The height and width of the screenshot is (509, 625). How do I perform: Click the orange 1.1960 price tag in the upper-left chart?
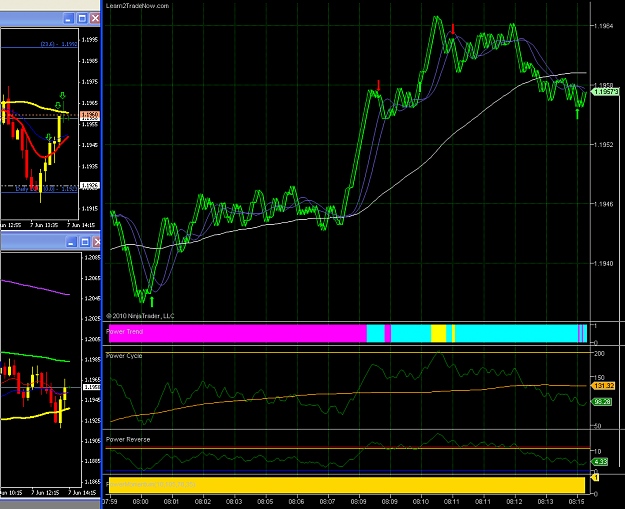[x=90, y=115]
